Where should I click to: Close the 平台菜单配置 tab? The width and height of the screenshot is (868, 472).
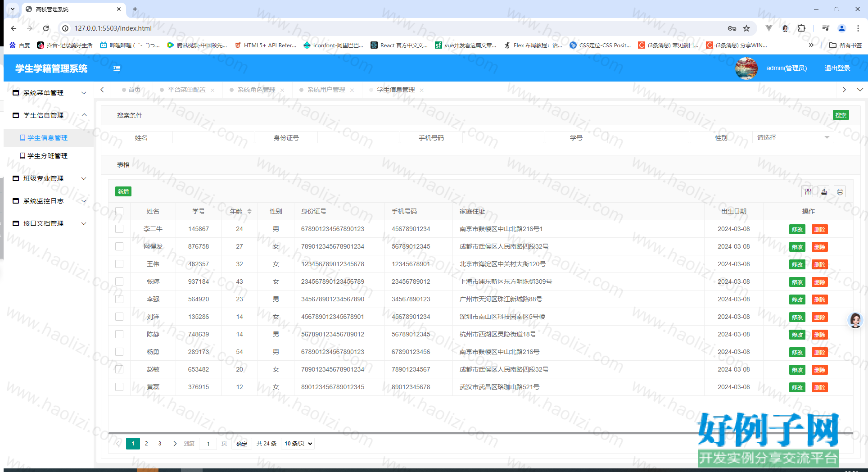212,90
